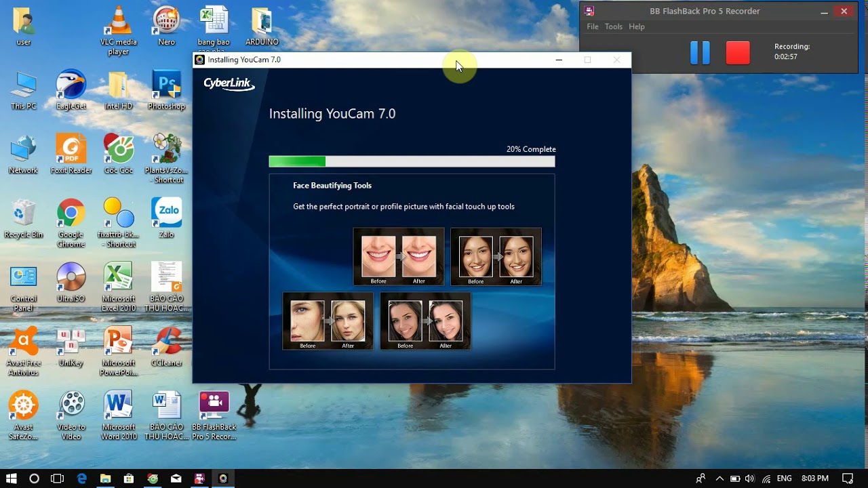Pause the recording in FlashBack Recorder
Viewport: 868px width, 488px height.
700,53
